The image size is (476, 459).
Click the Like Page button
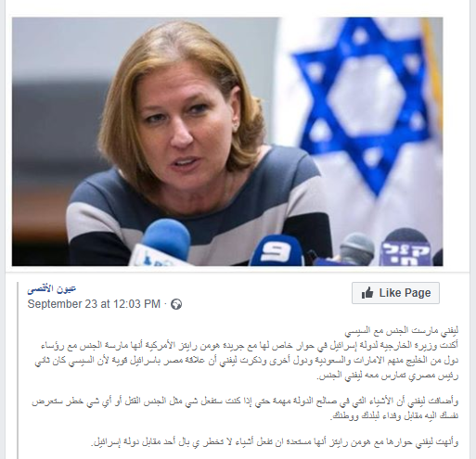pos(395,293)
